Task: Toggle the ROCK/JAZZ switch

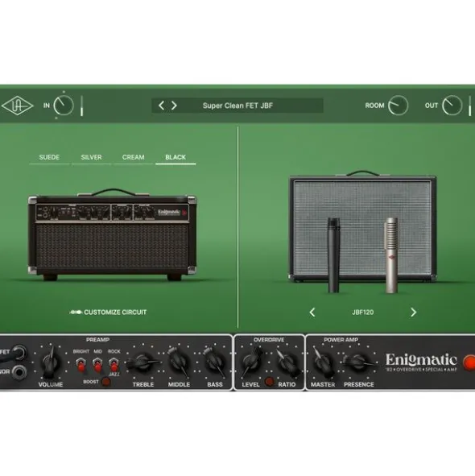Action: [114, 364]
